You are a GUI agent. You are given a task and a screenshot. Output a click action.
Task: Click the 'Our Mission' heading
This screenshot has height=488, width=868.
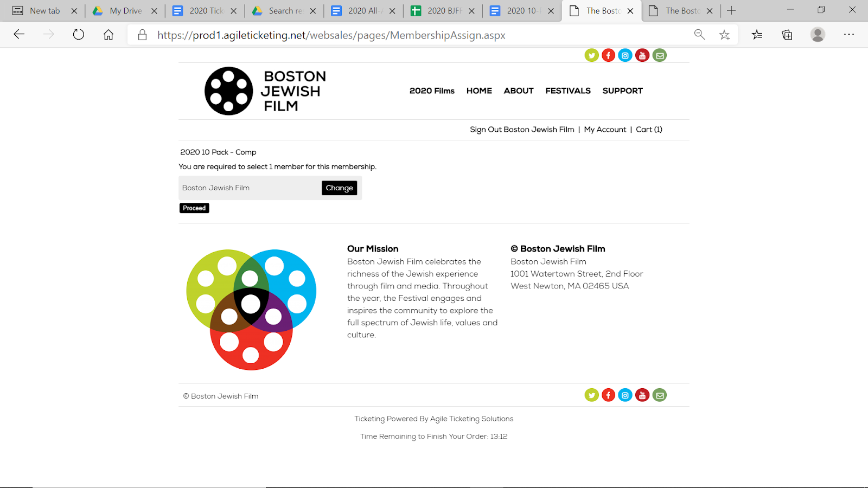tap(373, 249)
